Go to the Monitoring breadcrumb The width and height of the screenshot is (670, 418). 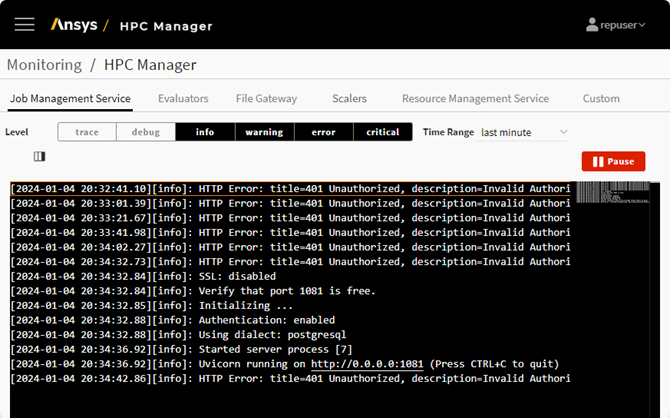click(44, 65)
